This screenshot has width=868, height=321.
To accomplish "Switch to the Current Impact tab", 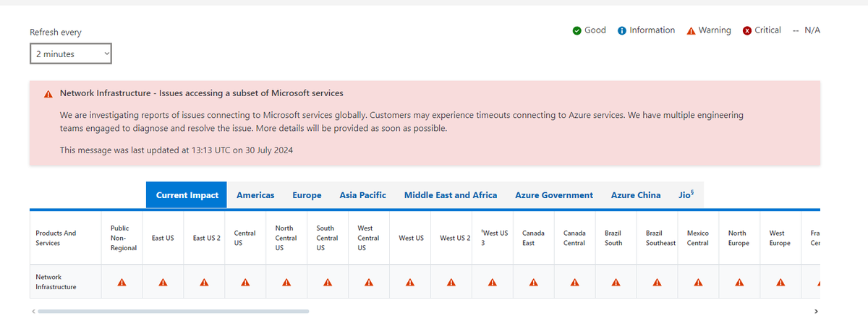I will (187, 195).
